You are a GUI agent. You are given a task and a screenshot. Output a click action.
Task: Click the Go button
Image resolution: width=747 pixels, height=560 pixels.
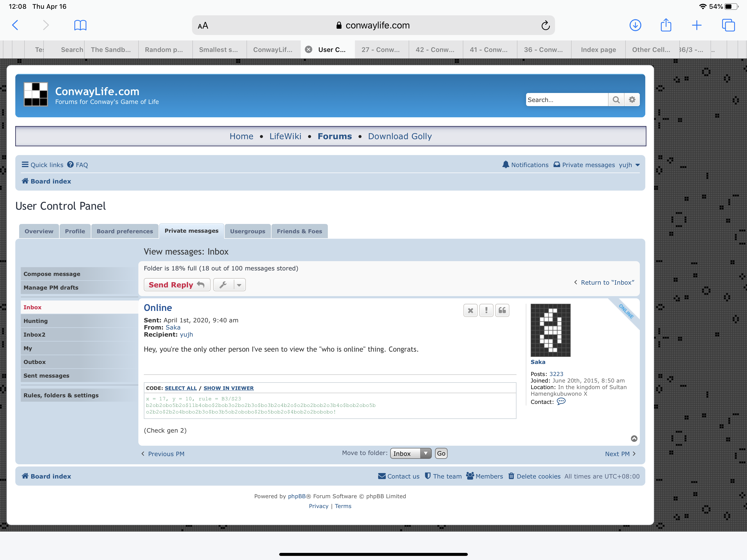coord(441,453)
